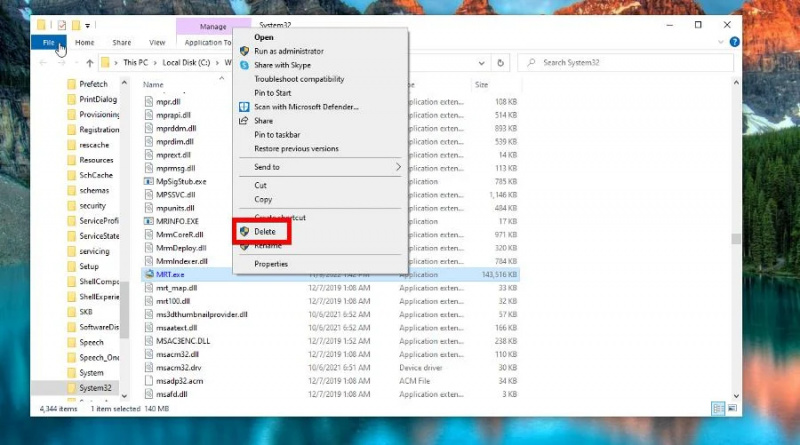Viewport: 800px width, 445px height.
Task: Sort by the Size column header
Action: click(x=481, y=85)
